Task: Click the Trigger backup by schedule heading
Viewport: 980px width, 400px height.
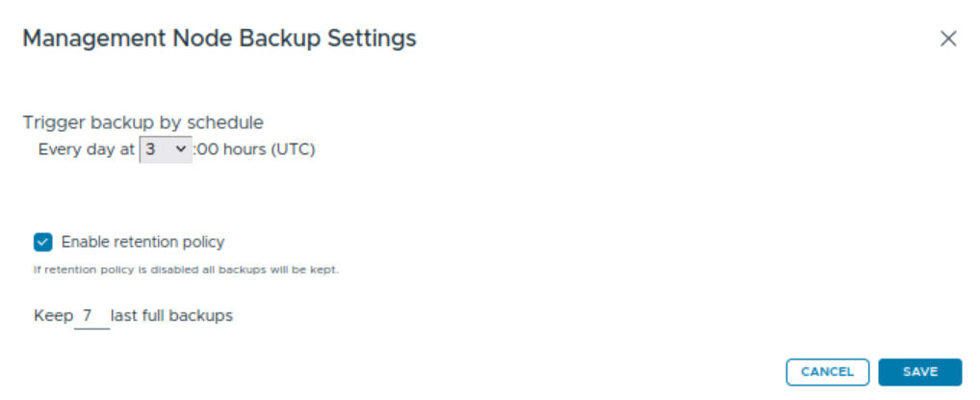Action: (x=142, y=122)
